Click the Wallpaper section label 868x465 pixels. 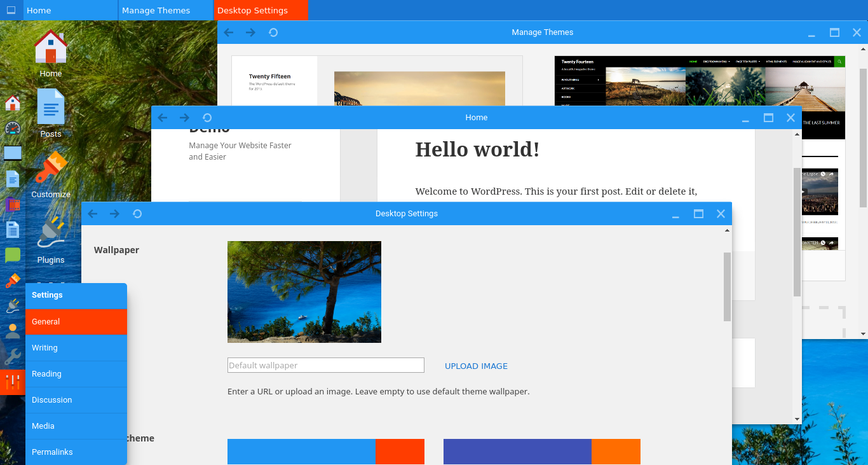click(x=116, y=250)
